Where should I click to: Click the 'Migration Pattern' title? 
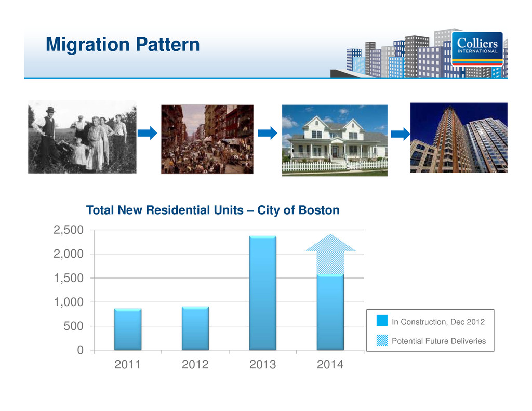(123, 45)
